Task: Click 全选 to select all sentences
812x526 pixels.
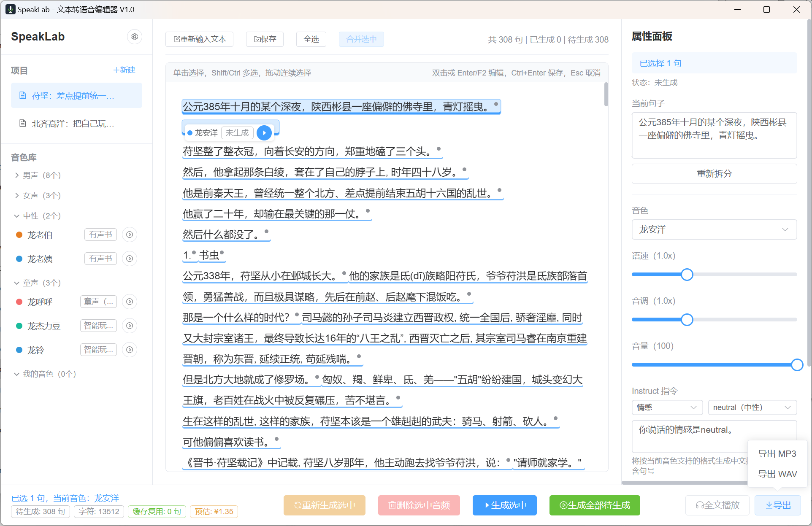Action: 311,39
